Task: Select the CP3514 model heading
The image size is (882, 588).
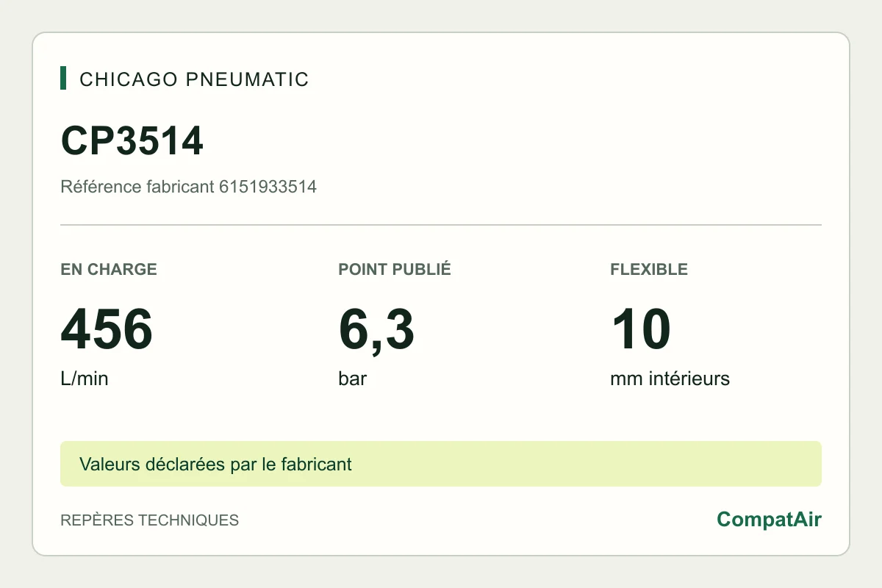Action: coord(132,141)
